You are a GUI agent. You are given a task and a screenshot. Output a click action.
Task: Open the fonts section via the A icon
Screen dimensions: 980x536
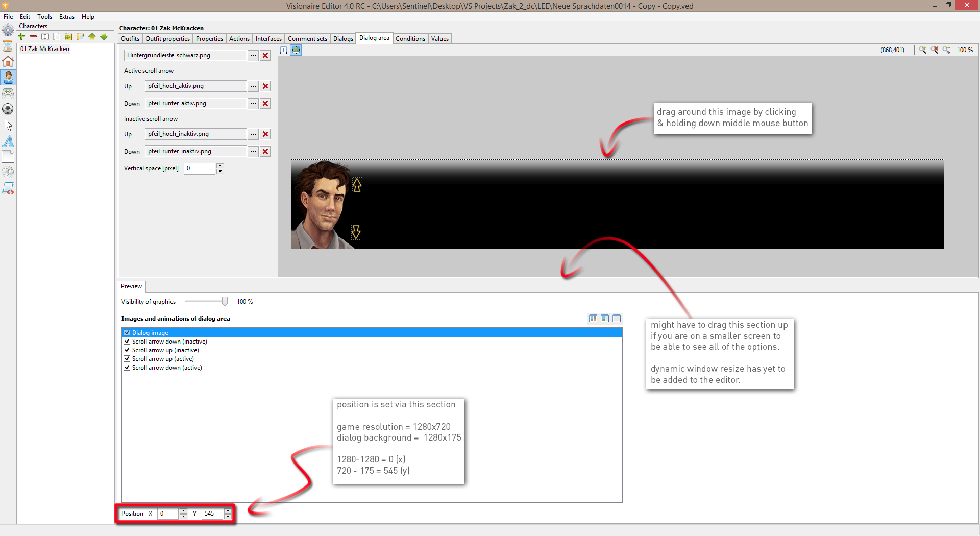(x=8, y=141)
